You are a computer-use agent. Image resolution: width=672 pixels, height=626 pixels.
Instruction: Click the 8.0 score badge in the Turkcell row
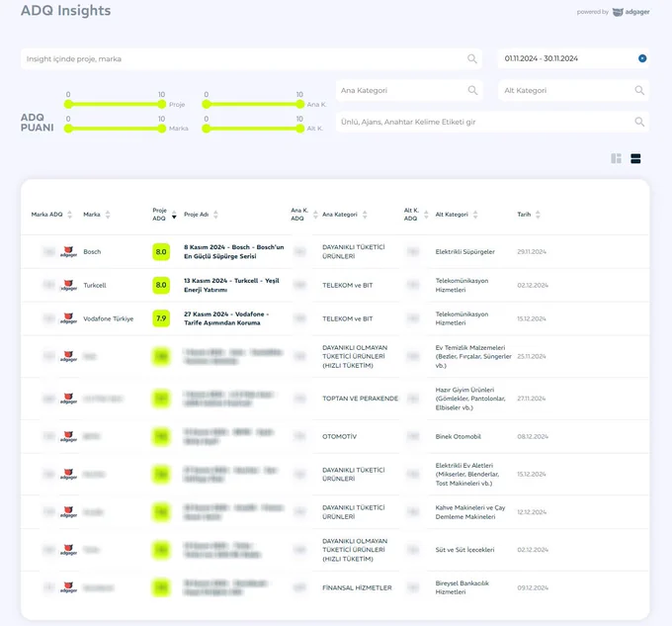161,285
